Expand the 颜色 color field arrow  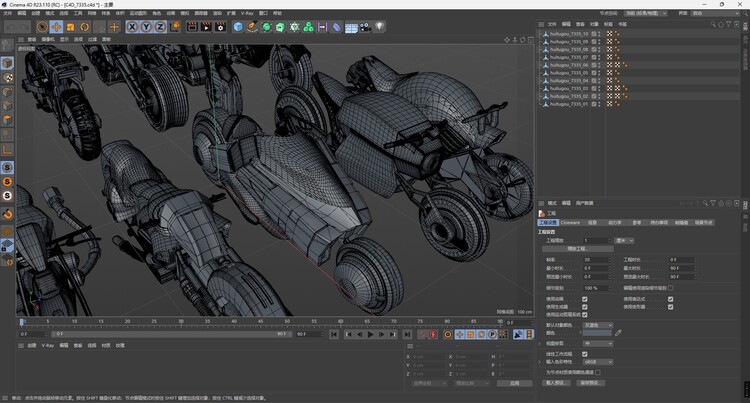coord(581,333)
